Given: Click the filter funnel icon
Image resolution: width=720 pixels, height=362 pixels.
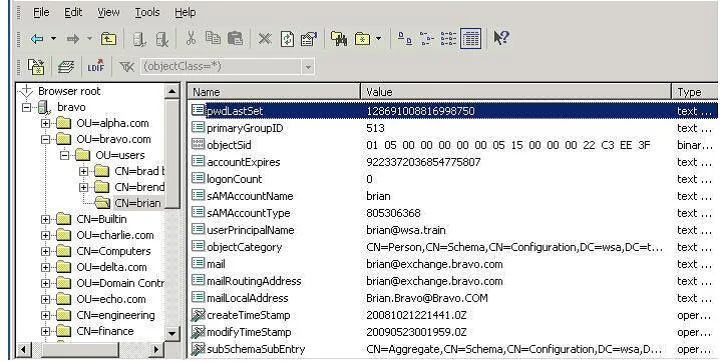Looking at the screenshot, I should tap(126, 67).
